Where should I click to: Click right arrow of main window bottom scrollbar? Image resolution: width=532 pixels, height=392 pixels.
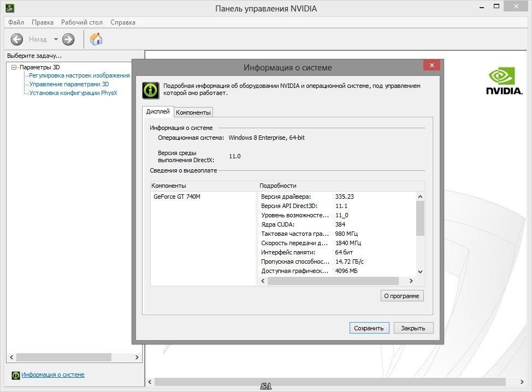pos(522,382)
